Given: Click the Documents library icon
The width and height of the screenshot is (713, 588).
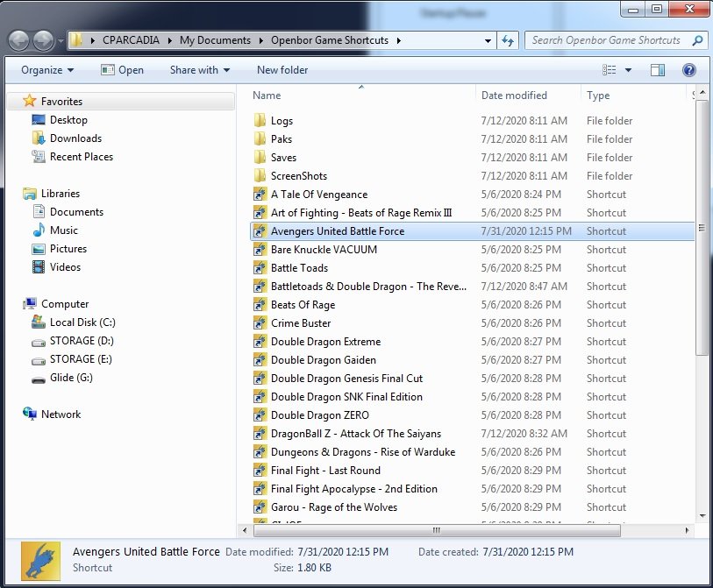Looking at the screenshot, I should pyautogui.click(x=39, y=212).
